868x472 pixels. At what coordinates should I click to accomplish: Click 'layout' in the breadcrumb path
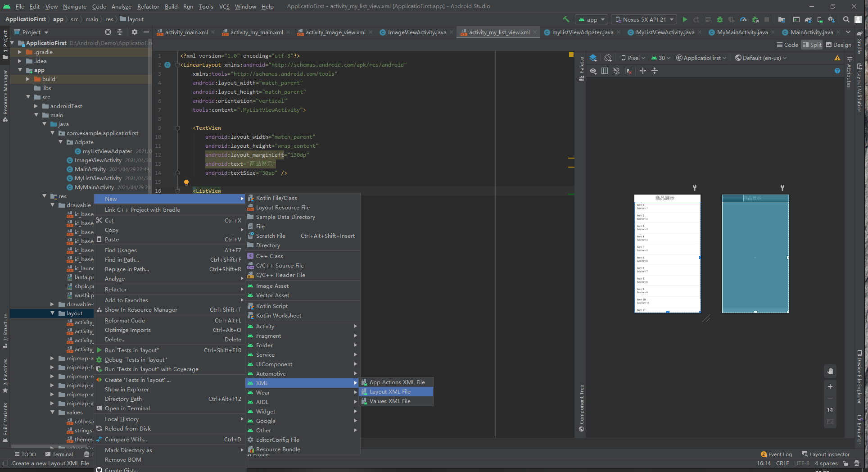pyautogui.click(x=132, y=19)
